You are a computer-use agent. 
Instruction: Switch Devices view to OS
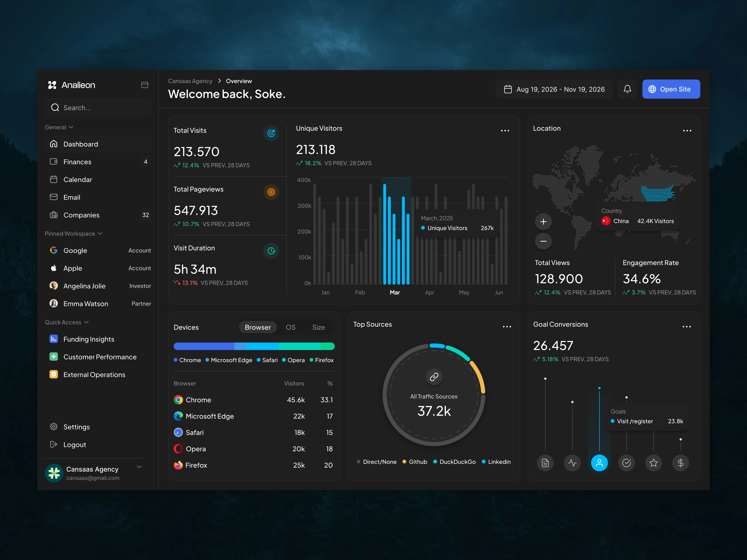pyautogui.click(x=290, y=327)
